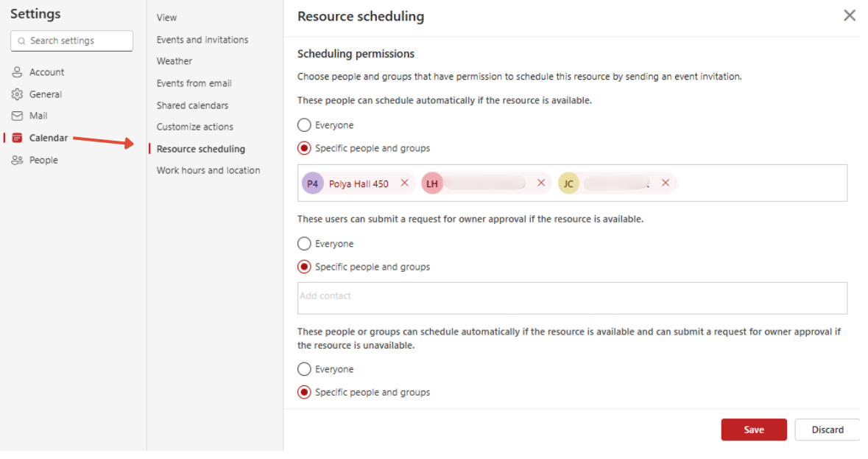Remove the JC contact chip
868x459 pixels.
[x=666, y=183]
